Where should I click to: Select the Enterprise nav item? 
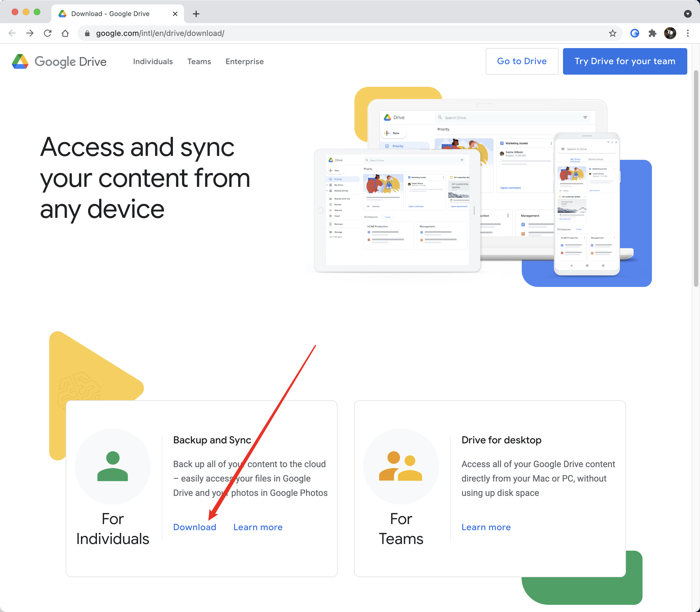tap(244, 61)
